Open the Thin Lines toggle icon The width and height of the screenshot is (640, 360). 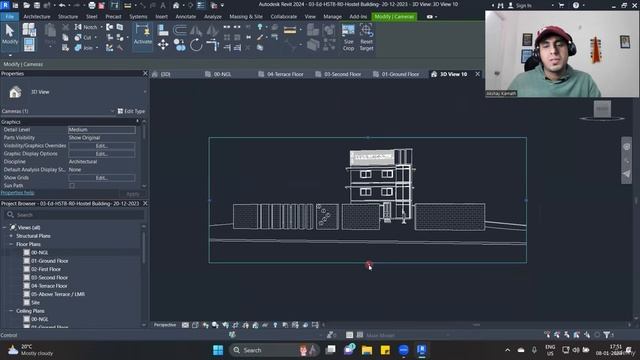point(200,5)
